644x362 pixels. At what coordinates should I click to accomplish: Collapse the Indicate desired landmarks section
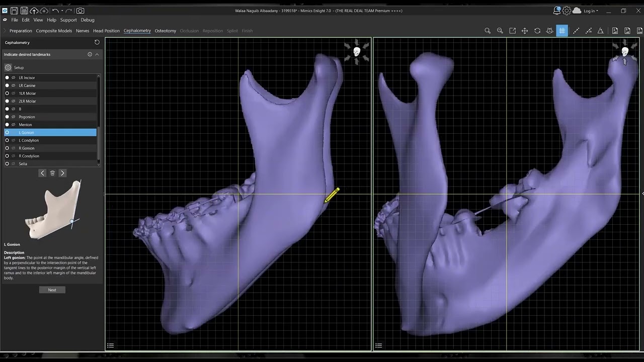[x=97, y=54]
